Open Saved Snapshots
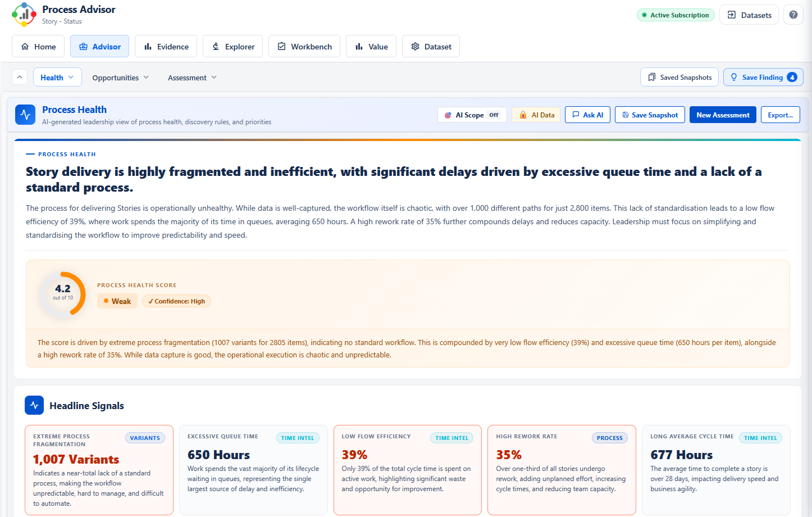812x517 pixels. [x=679, y=77]
